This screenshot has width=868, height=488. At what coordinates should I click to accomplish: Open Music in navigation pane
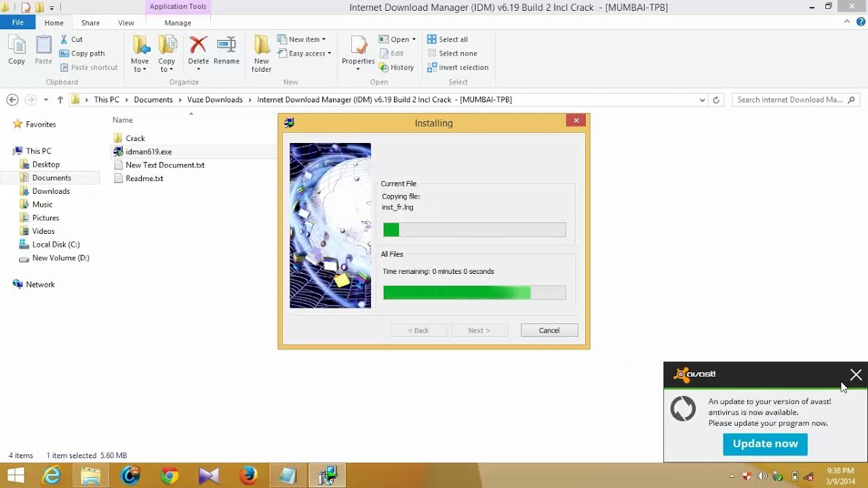[x=42, y=205]
